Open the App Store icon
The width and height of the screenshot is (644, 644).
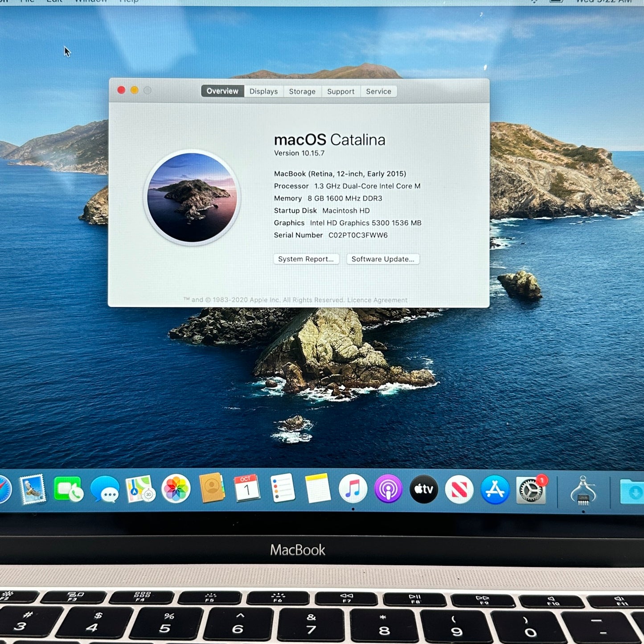pos(495,489)
